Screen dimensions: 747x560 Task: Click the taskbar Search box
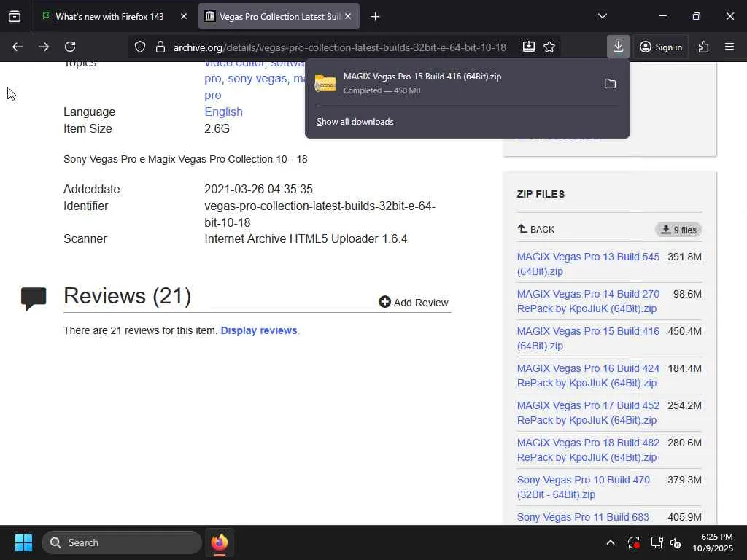click(x=122, y=542)
